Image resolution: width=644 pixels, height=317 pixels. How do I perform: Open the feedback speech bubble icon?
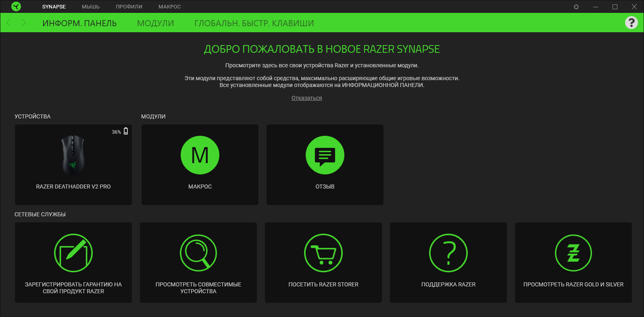[325, 155]
